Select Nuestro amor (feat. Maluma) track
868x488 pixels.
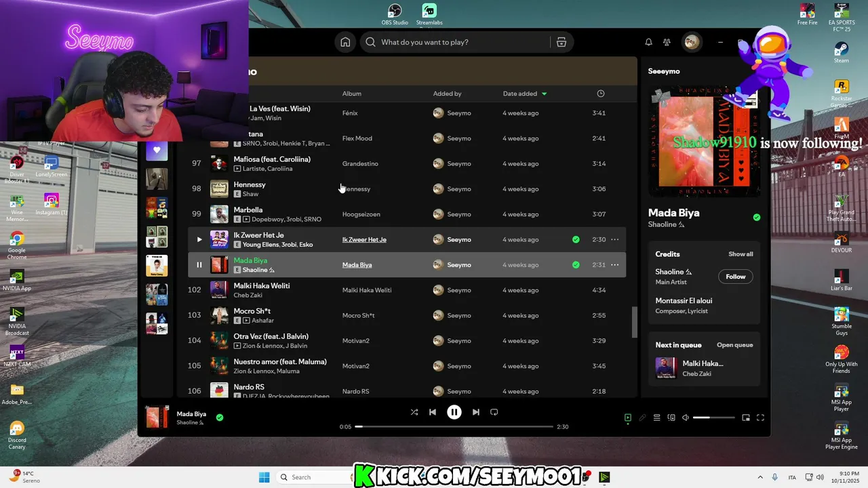click(407, 366)
